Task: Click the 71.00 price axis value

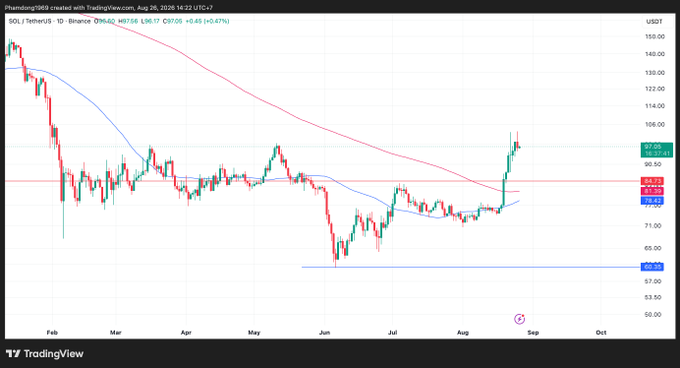Action: (653, 226)
